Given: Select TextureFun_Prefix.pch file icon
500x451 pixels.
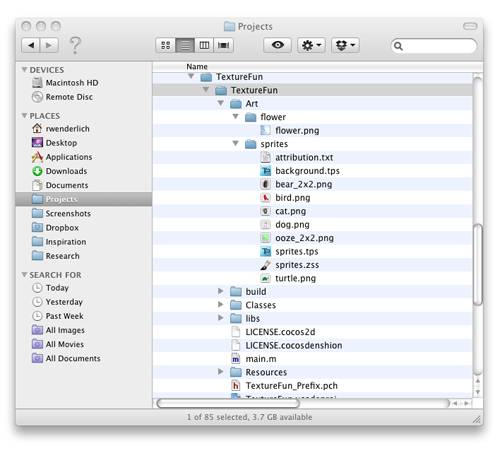Looking at the screenshot, I should pyautogui.click(x=236, y=386).
